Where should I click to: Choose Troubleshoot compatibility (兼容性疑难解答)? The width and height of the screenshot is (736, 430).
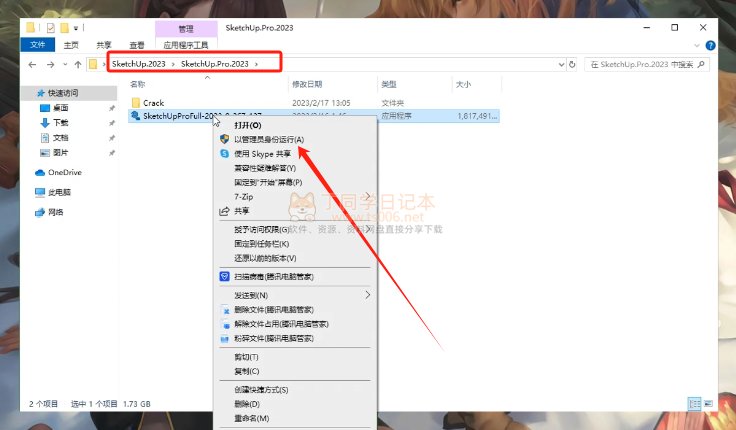click(x=265, y=168)
